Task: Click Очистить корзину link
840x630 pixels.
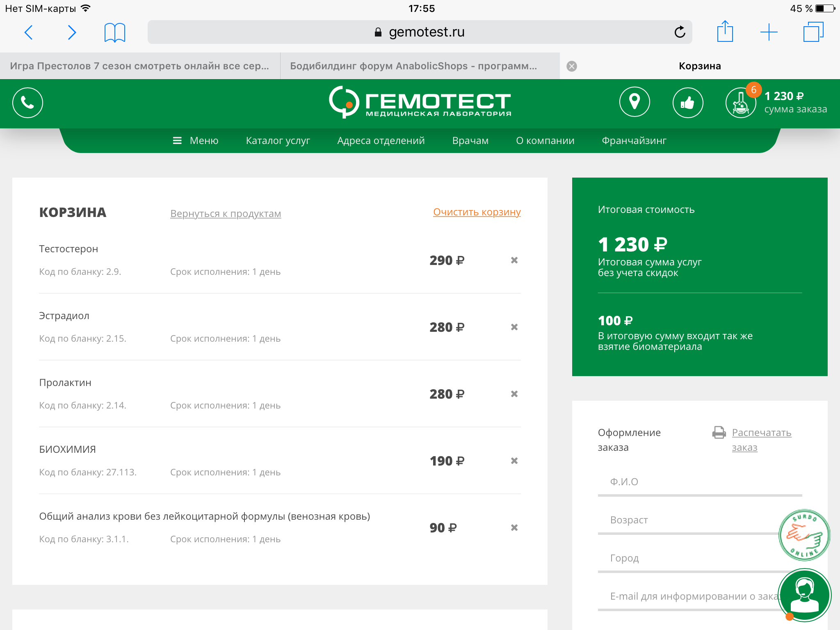Action: click(477, 212)
